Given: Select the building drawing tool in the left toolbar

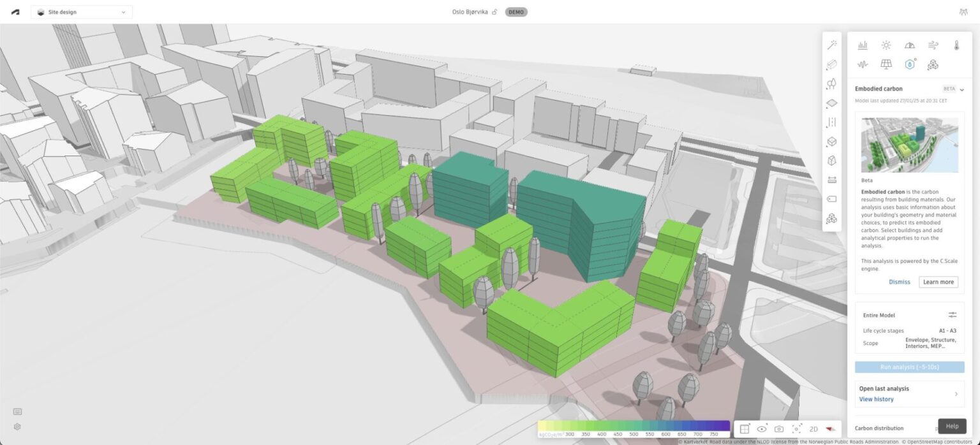Looking at the screenshot, I should pyautogui.click(x=832, y=64).
